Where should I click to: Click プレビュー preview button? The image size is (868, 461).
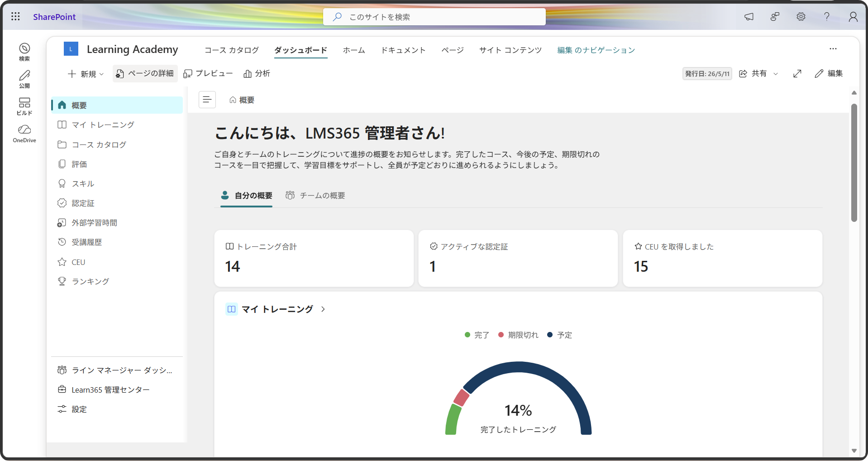[208, 73]
